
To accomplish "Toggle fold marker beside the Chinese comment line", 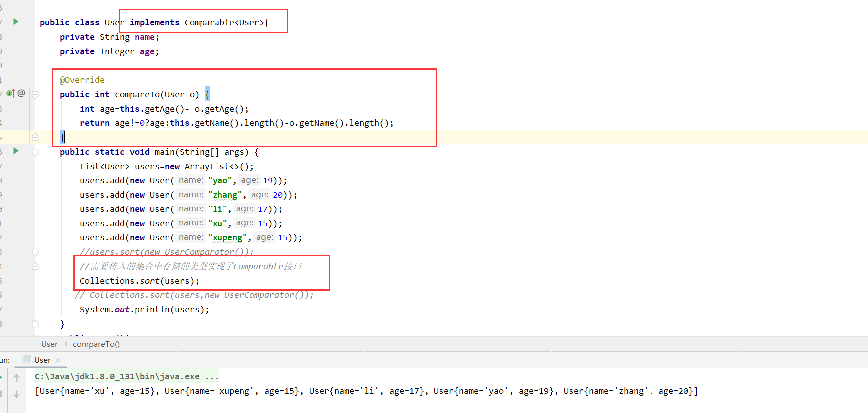I will tap(35, 266).
